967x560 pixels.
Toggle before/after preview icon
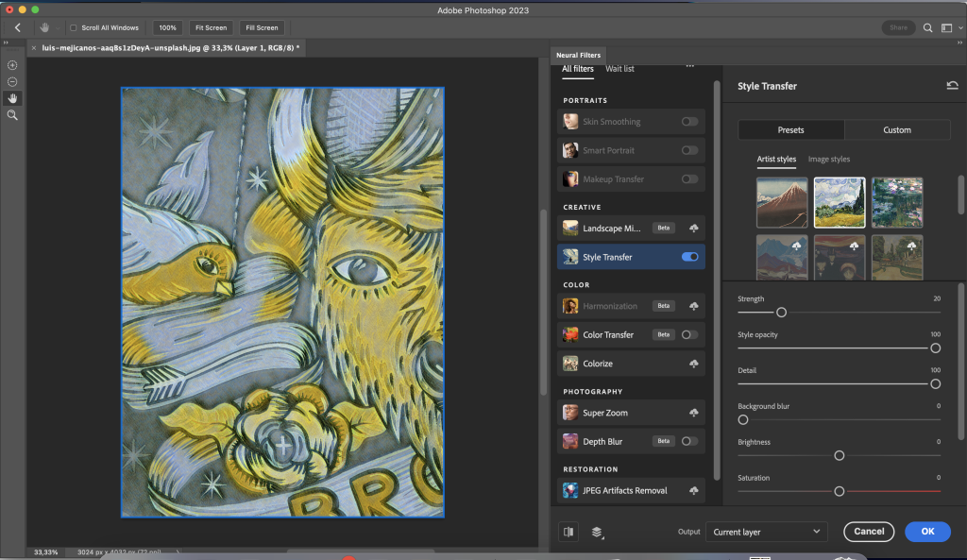pyautogui.click(x=568, y=532)
